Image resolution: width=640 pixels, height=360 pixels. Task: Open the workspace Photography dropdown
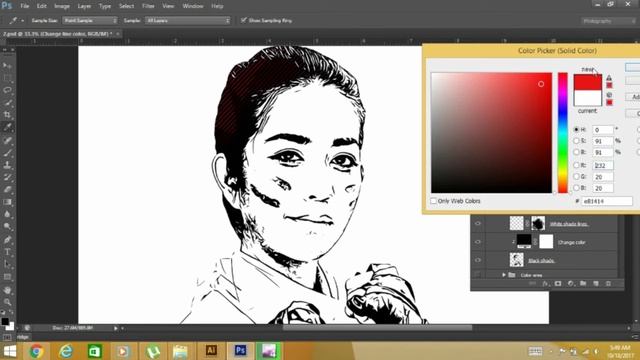608,21
